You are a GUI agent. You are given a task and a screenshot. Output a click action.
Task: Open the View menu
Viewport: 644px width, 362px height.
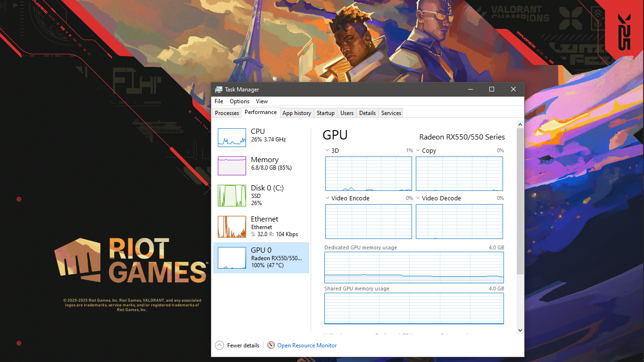tap(262, 101)
